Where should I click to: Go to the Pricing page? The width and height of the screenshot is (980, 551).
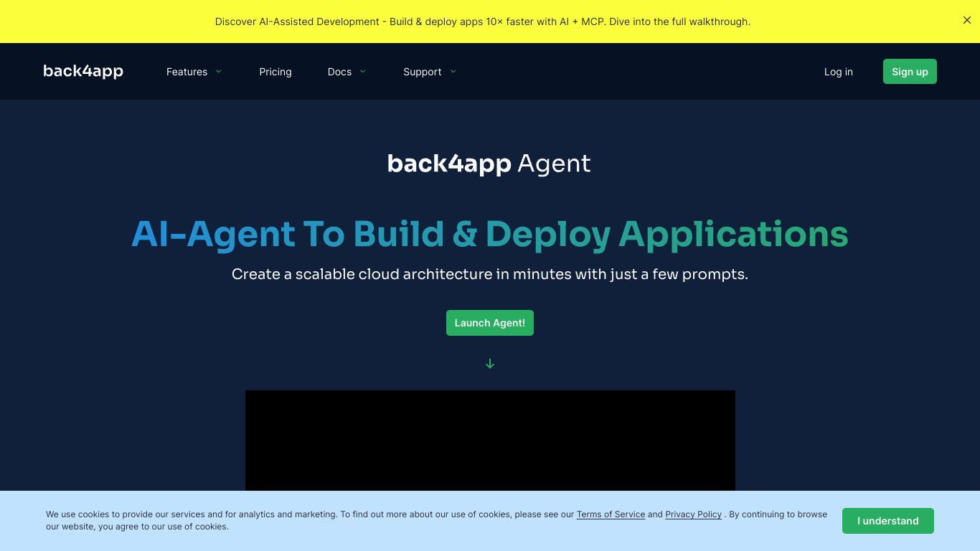coord(275,72)
